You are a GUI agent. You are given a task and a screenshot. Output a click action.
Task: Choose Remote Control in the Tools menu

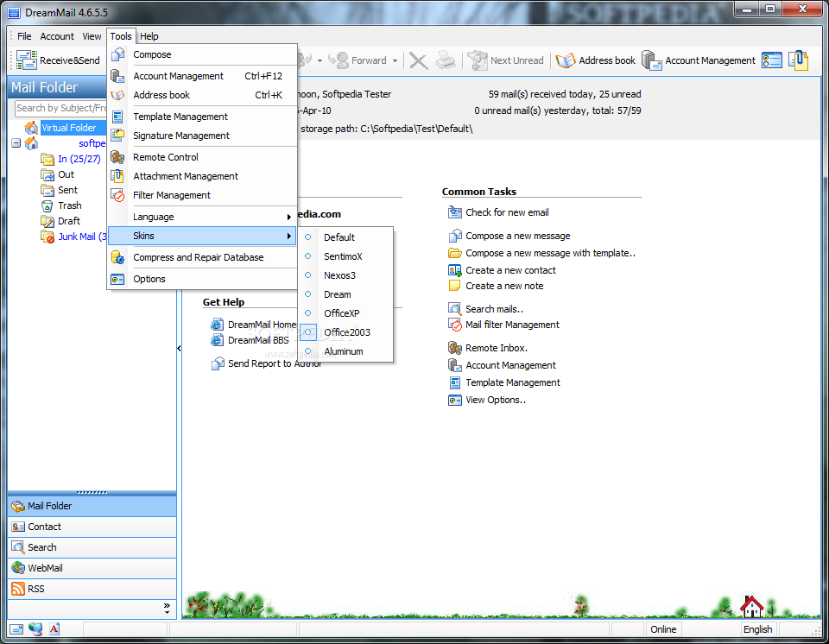pyautogui.click(x=202, y=157)
